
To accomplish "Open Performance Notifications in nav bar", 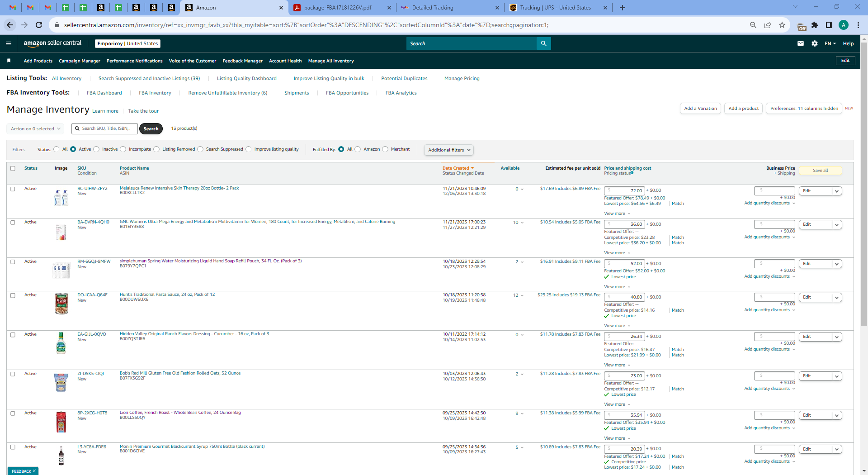I will click(134, 61).
